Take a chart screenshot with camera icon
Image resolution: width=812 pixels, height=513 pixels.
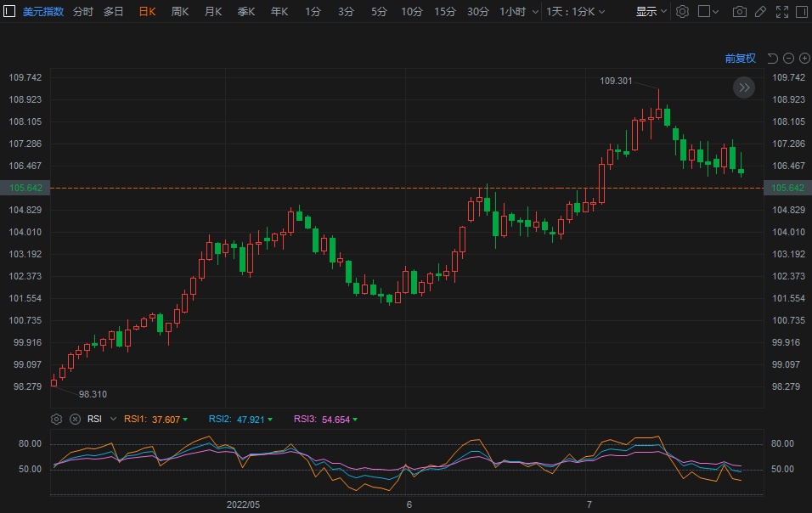(740, 12)
